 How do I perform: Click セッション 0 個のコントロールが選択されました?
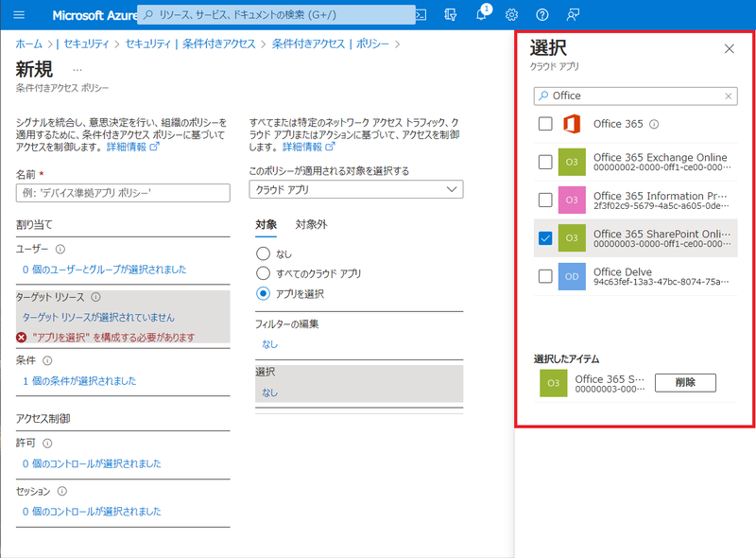point(92,511)
